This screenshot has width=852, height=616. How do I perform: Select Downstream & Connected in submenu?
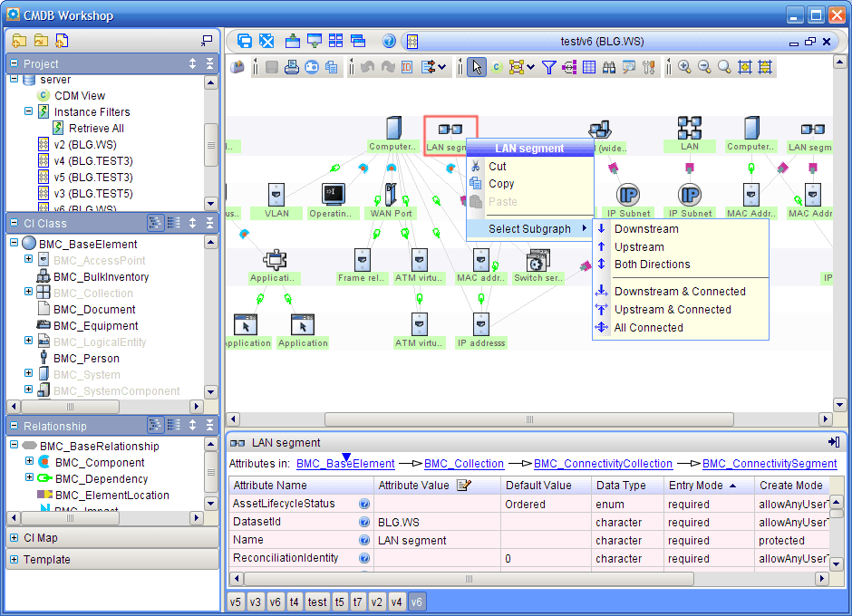[681, 291]
